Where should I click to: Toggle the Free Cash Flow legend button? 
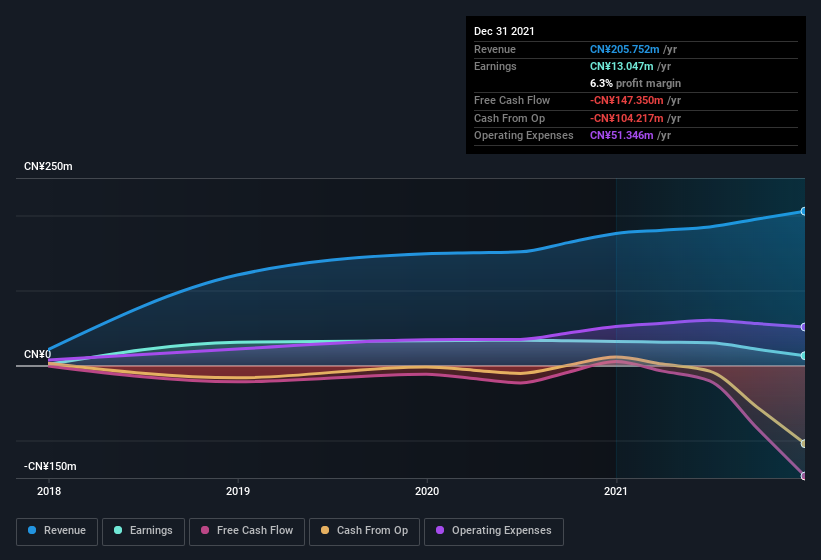[x=247, y=531]
